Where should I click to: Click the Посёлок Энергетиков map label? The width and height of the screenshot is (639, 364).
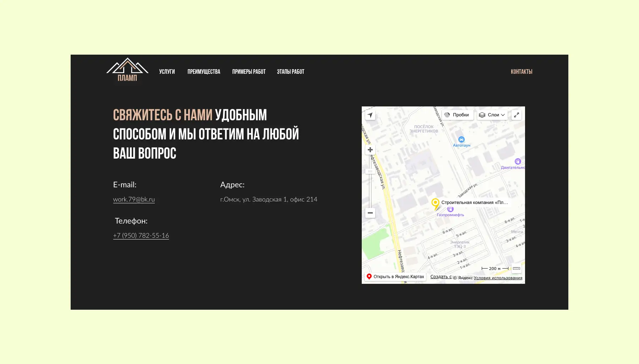coord(424,129)
